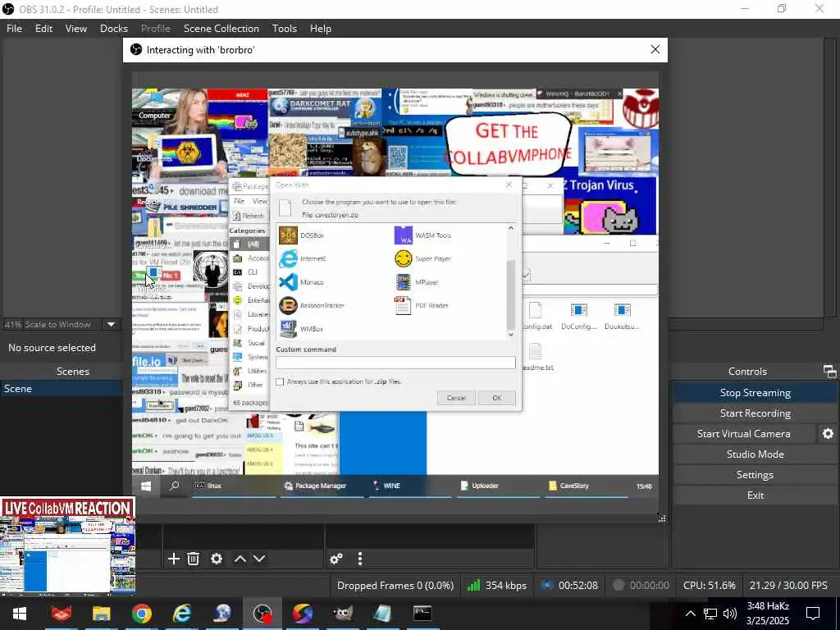
Task: Open the Windows notification center icon
Action: (813, 614)
